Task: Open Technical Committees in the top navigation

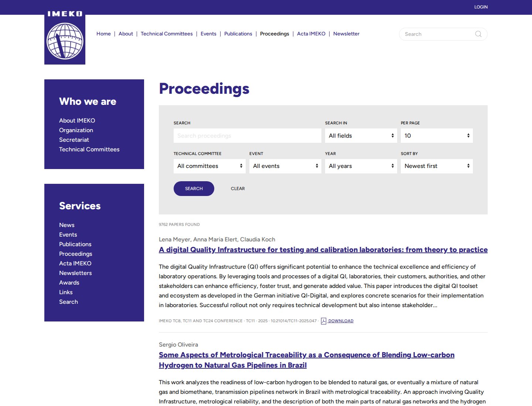Action: click(167, 34)
